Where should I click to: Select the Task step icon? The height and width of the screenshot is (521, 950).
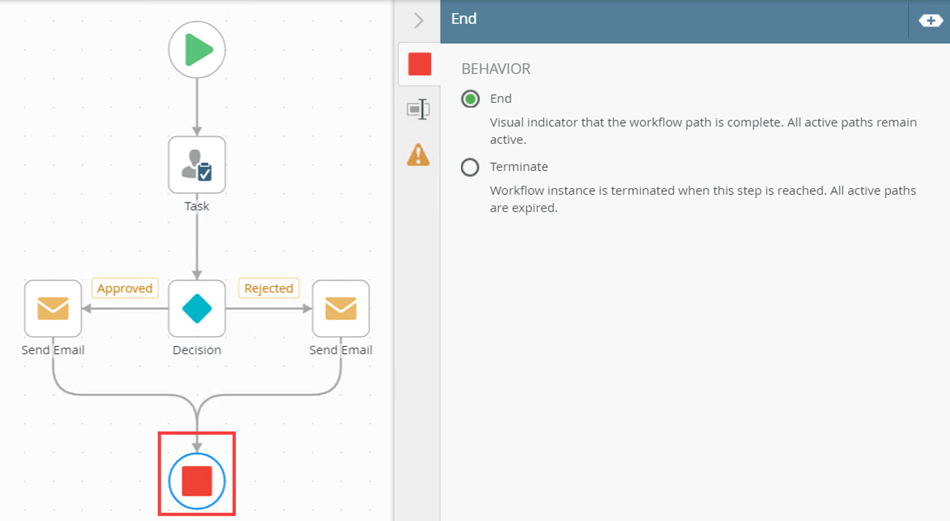pos(197,165)
